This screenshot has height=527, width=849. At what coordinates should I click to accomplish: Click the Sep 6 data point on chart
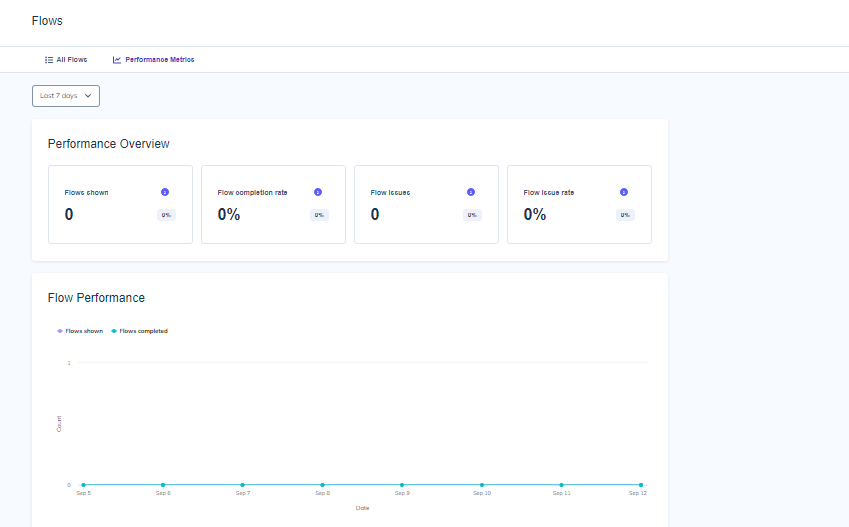pos(163,485)
